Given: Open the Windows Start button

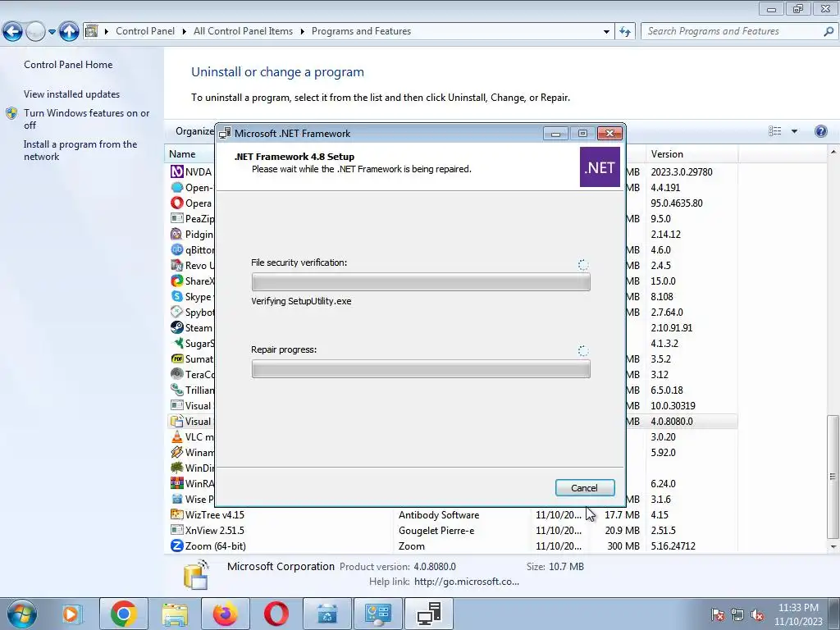Looking at the screenshot, I should pyautogui.click(x=21, y=614).
